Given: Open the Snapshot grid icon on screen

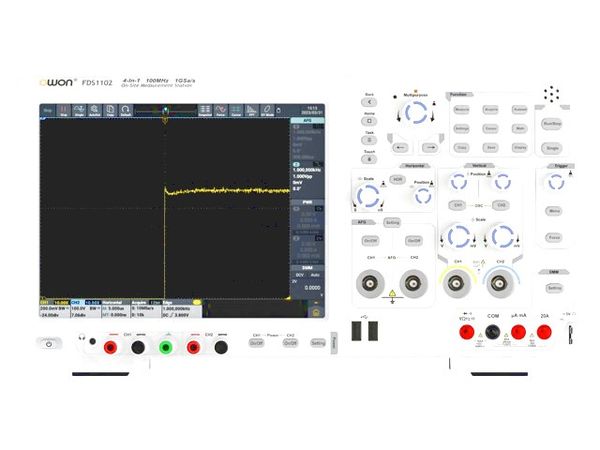Looking at the screenshot, I should click(x=205, y=111).
